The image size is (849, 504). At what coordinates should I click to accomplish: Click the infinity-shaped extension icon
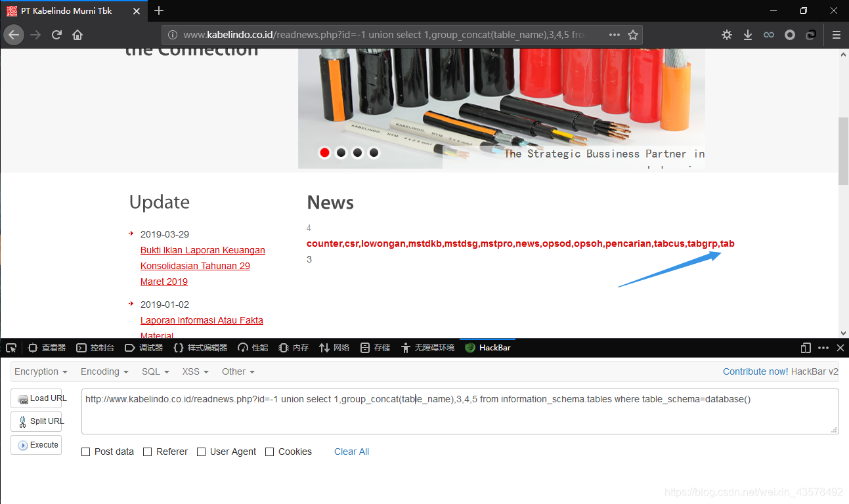[x=769, y=35]
